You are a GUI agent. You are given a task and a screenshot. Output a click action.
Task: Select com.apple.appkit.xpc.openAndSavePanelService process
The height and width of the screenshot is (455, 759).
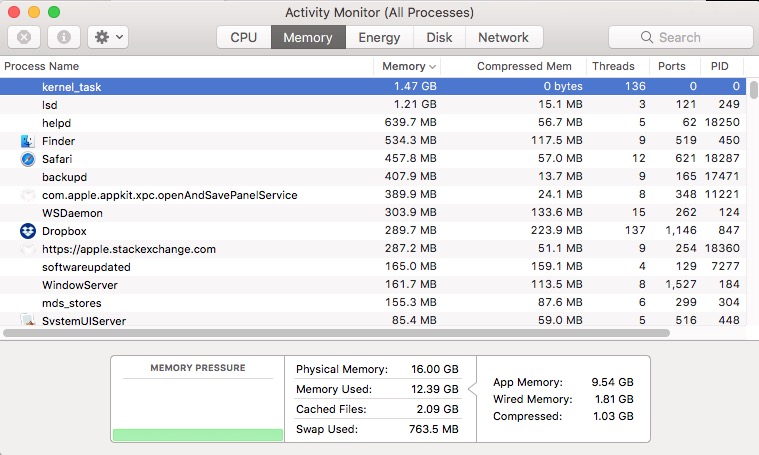(170, 195)
